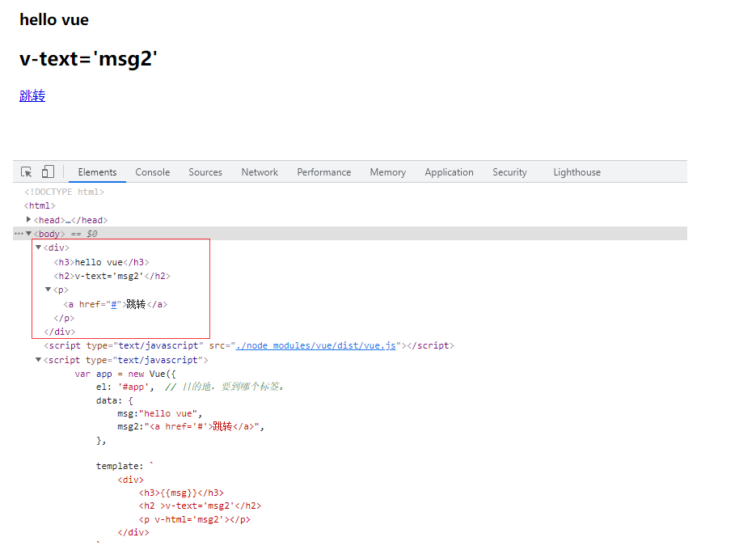Collapse the p element node
The height and width of the screenshot is (550, 756).
(48, 289)
